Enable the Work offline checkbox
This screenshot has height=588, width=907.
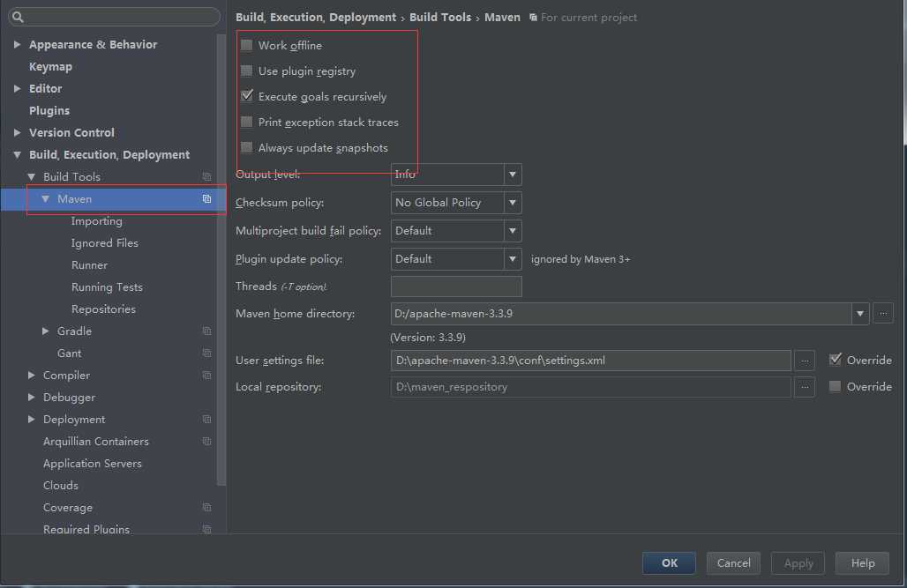247,46
